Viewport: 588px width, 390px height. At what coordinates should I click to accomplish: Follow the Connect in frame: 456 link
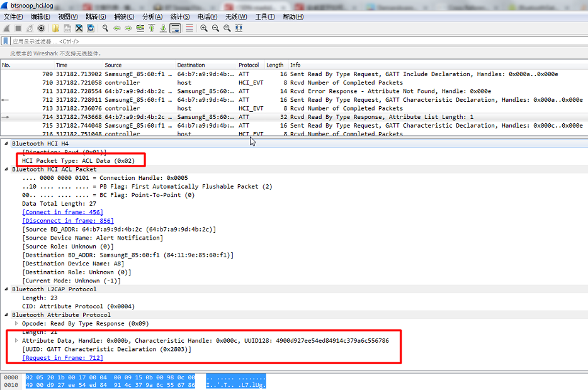click(x=62, y=212)
